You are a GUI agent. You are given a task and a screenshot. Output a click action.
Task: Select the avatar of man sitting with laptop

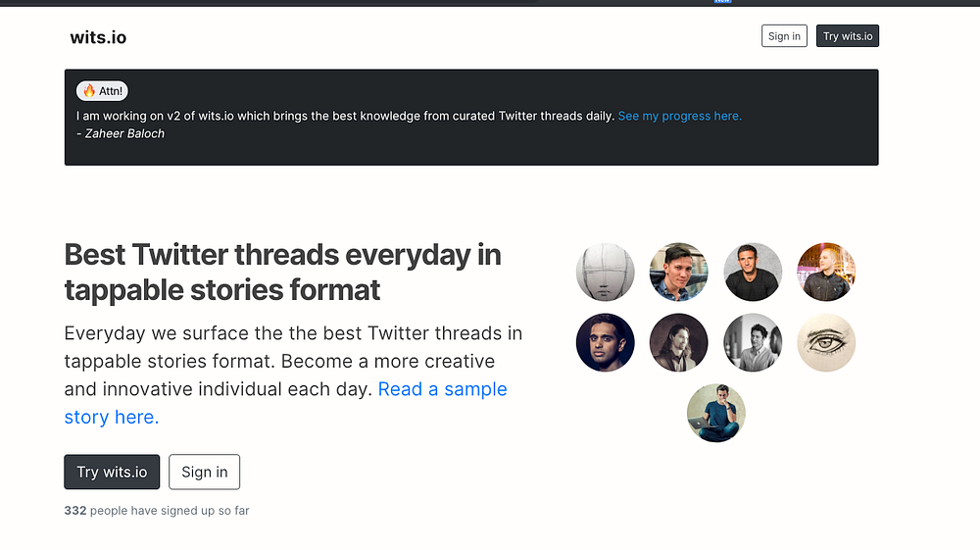tap(716, 413)
